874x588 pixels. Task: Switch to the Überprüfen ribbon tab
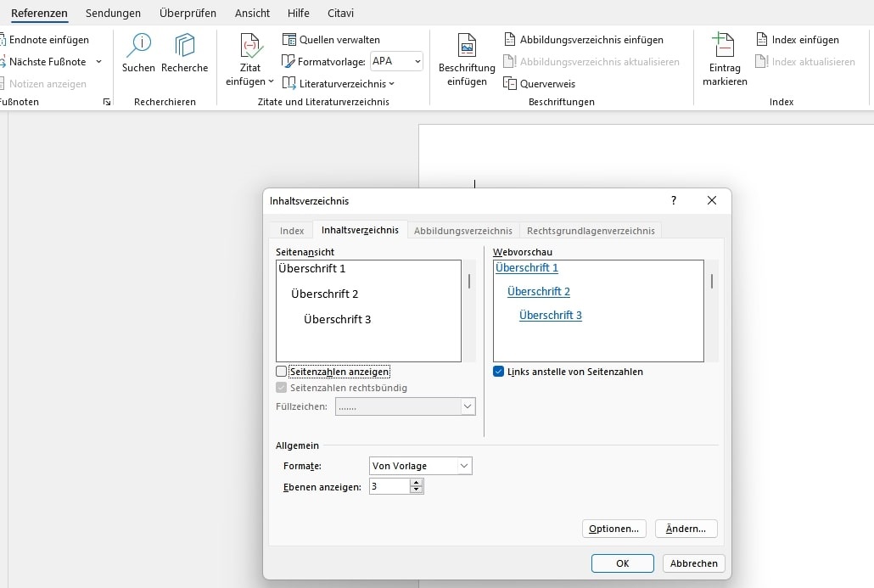(188, 13)
